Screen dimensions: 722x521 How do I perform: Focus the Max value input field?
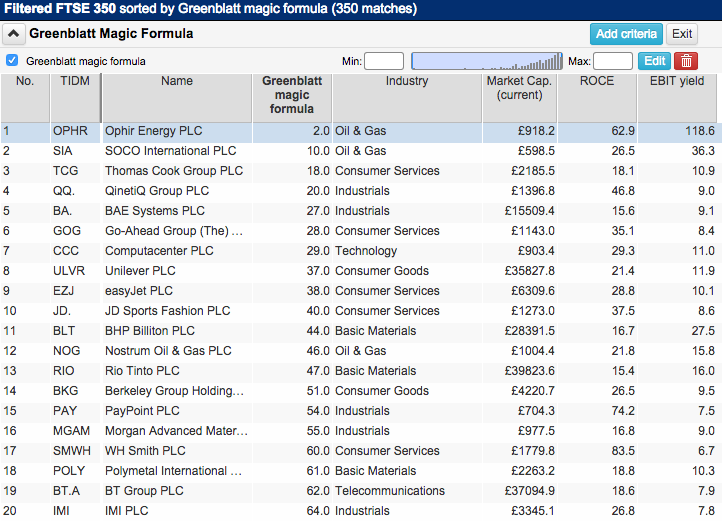(x=613, y=61)
